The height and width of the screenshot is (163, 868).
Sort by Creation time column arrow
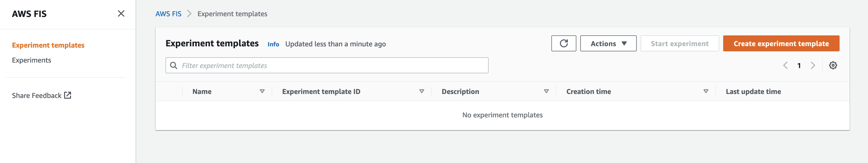[705, 91]
